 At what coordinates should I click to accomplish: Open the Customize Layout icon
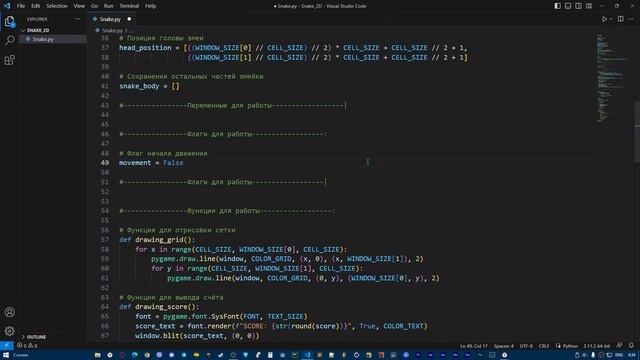(589, 6)
